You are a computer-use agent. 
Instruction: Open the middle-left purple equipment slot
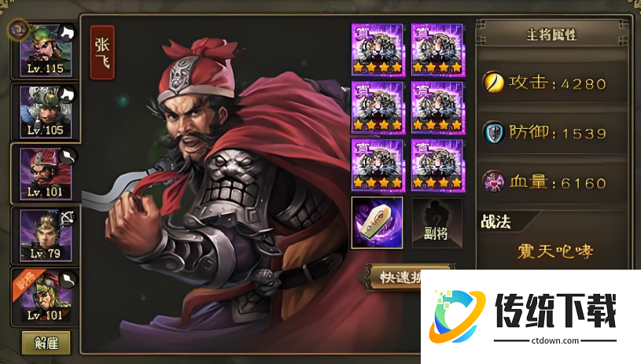tap(378, 108)
